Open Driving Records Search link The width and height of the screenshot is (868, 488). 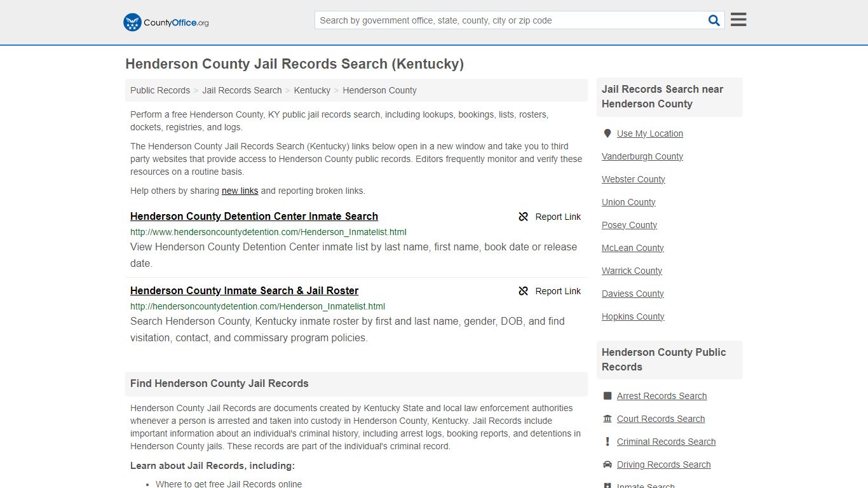pyautogui.click(x=663, y=464)
